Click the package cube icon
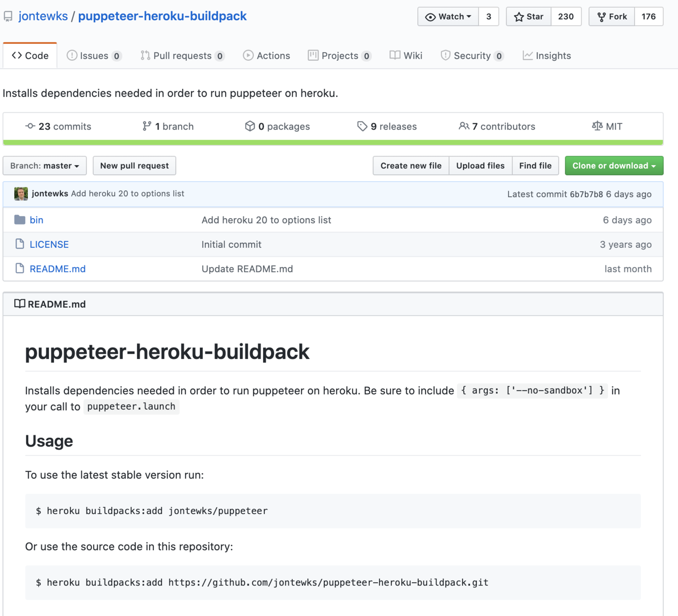 tap(250, 126)
